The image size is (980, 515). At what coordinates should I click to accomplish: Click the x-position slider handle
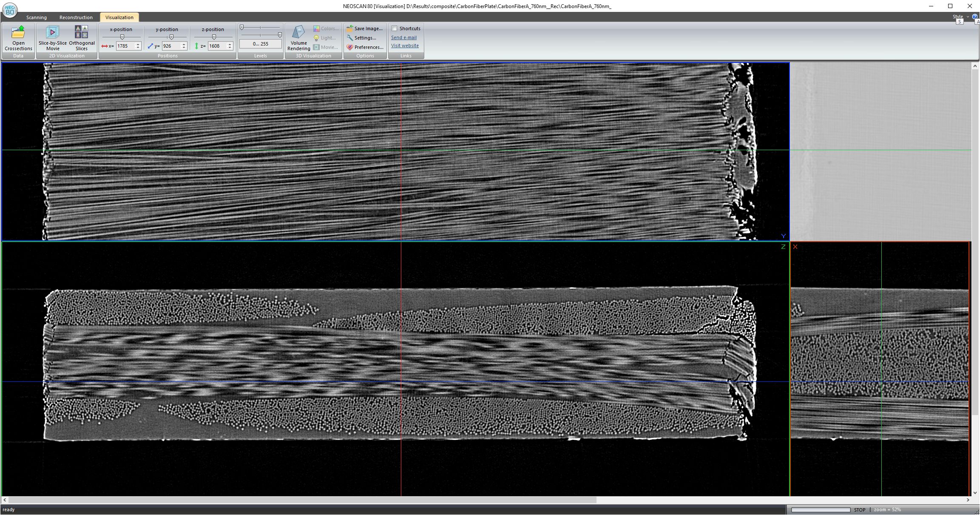click(x=122, y=37)
